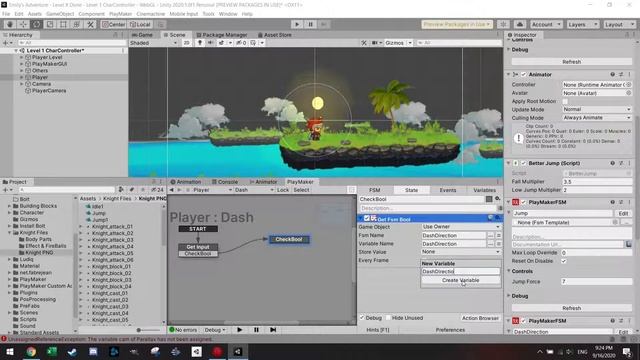Select the CheckBool state node
Image resolution: width=640 pixels, height=360 pixels.
(x=289, y=239)
